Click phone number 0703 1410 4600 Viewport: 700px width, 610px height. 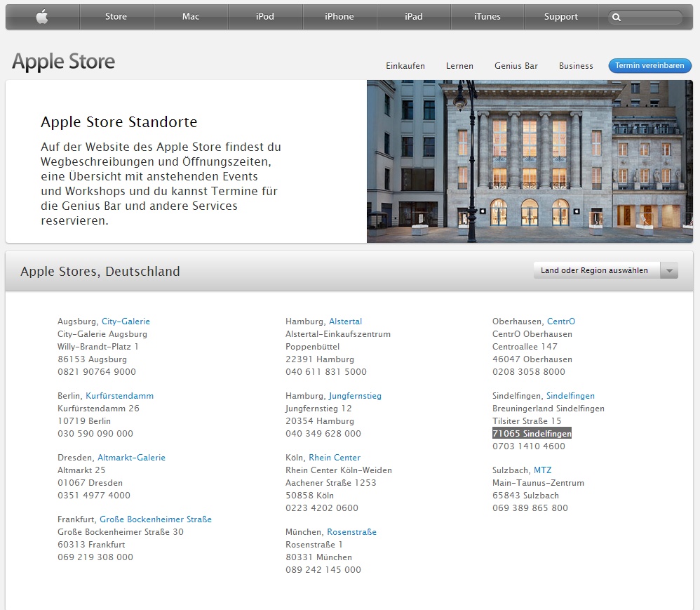tap(529, 446)
